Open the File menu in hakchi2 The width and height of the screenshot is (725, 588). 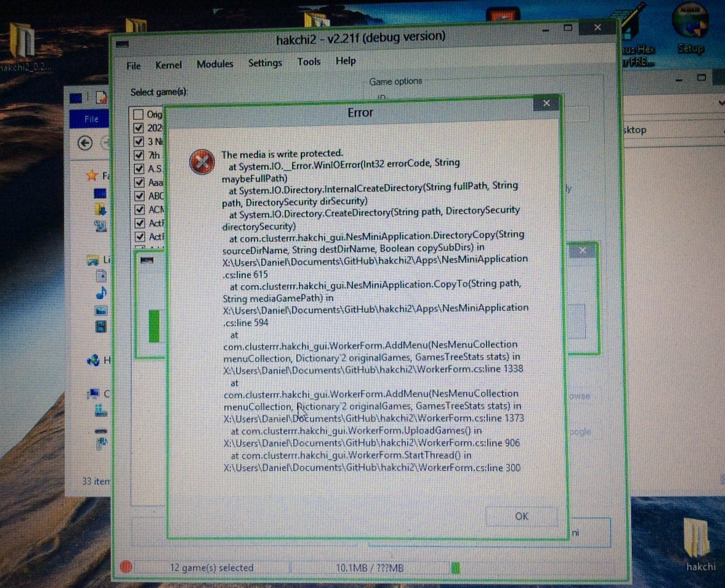[134, 66]
